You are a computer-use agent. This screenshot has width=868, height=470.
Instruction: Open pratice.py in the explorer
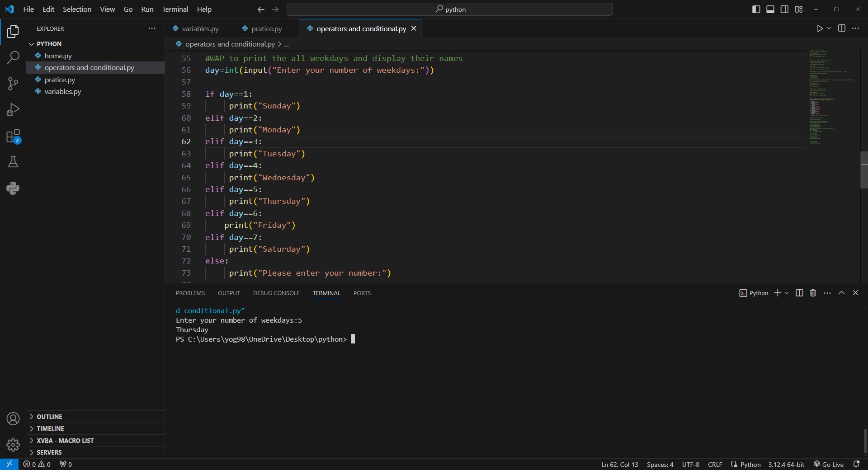pos(95,80)
